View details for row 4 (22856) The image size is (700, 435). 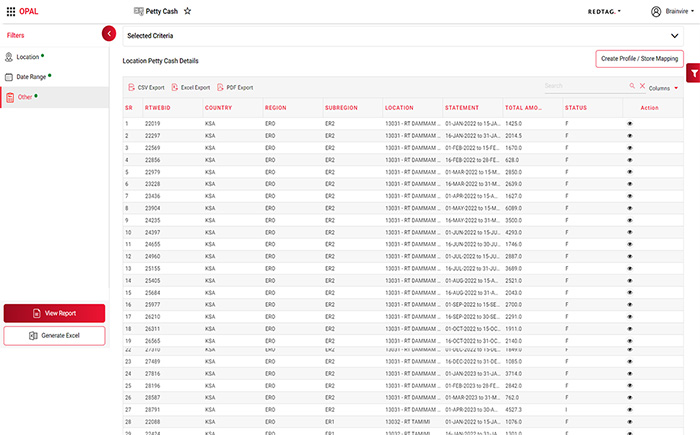(x=630, y=160)
